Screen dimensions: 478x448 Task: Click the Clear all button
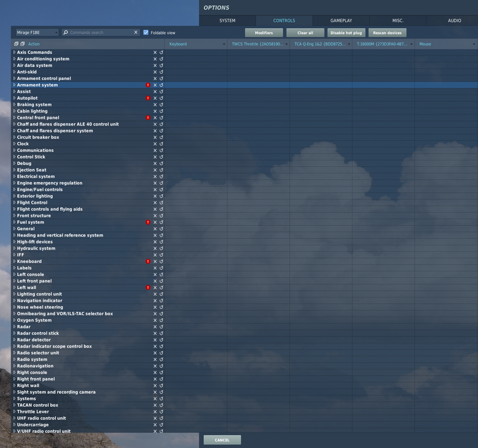click(305, 33)
